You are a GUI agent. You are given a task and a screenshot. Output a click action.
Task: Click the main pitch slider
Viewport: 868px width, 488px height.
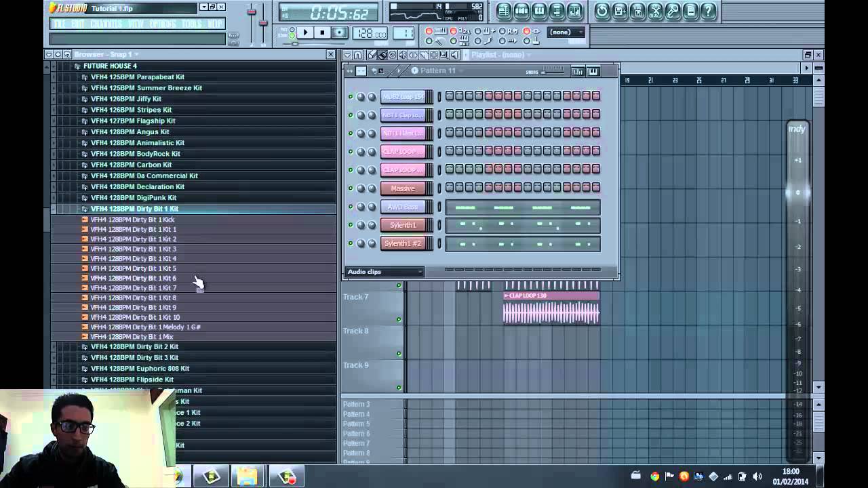point(263,24)
